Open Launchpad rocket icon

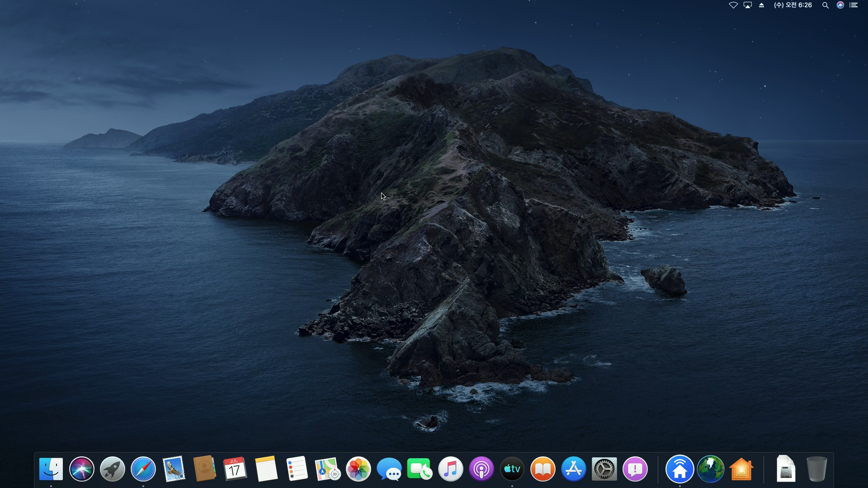pyautogui.click(x=113, y=469)
